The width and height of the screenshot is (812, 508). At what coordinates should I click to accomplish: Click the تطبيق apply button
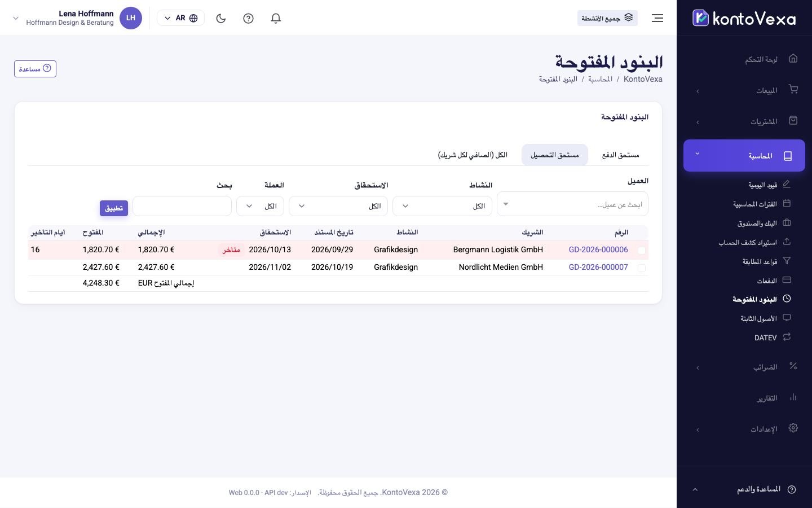(114, 208)
